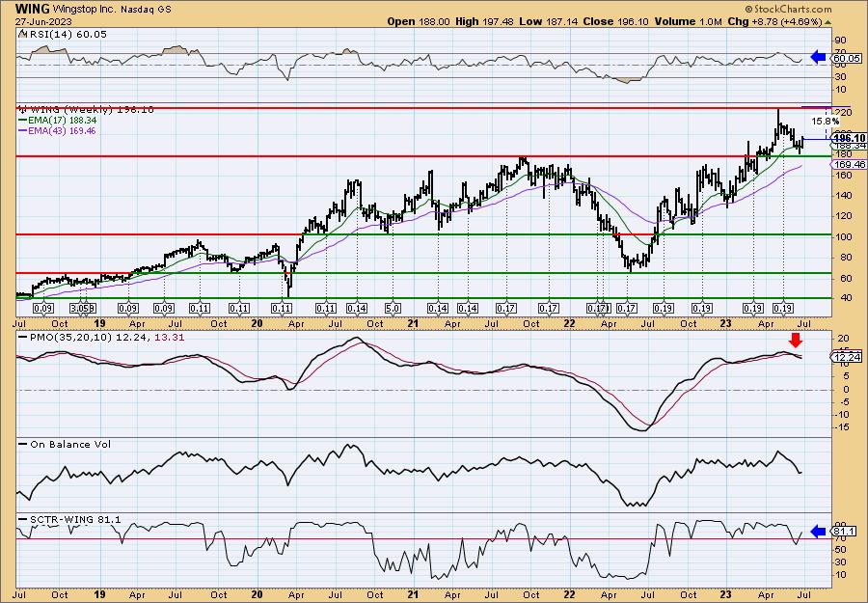
Task: Click the 196.10 current price tag on axis
Action: (x=850, y=138)
